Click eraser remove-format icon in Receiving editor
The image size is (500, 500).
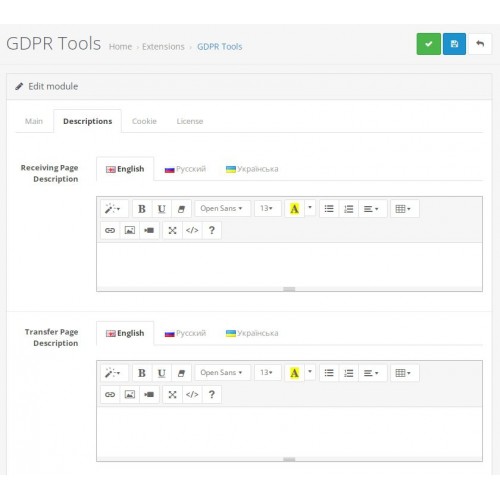click(181, 209)
